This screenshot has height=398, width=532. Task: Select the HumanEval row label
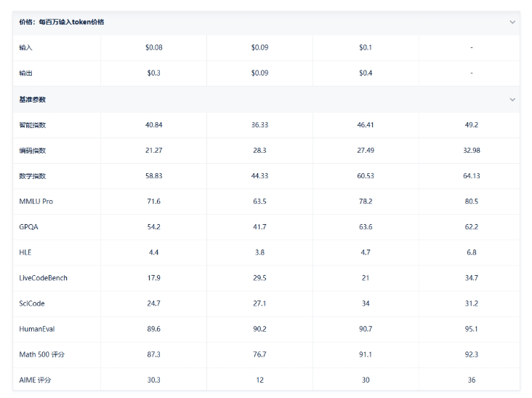[x=36, y=329]
